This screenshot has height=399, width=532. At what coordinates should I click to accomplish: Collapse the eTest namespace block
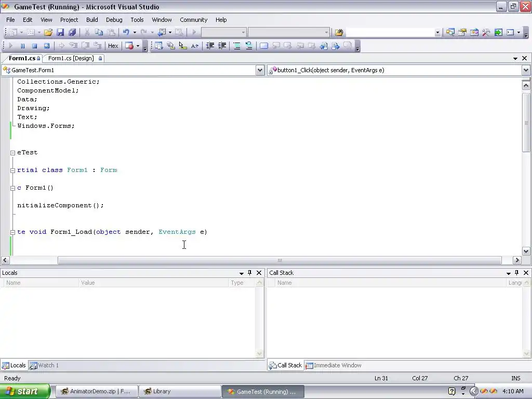(x=12, y=153)
